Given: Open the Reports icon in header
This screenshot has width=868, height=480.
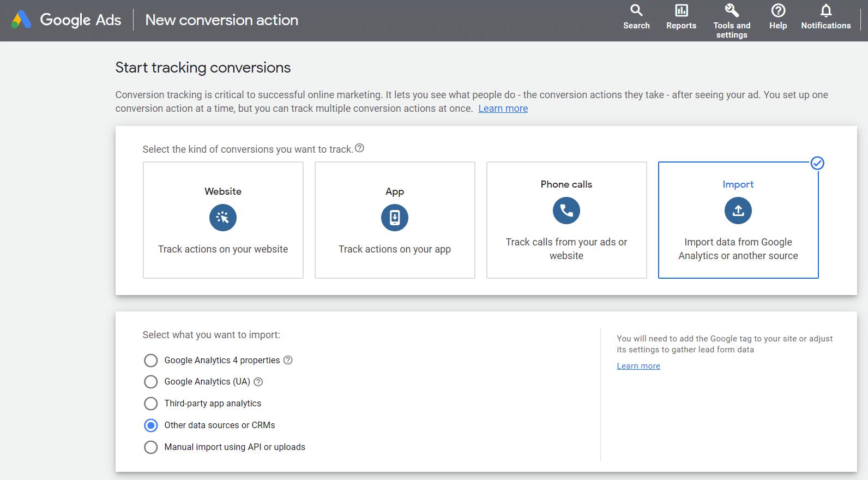Looking at the screenshot, I should [681, 11].
